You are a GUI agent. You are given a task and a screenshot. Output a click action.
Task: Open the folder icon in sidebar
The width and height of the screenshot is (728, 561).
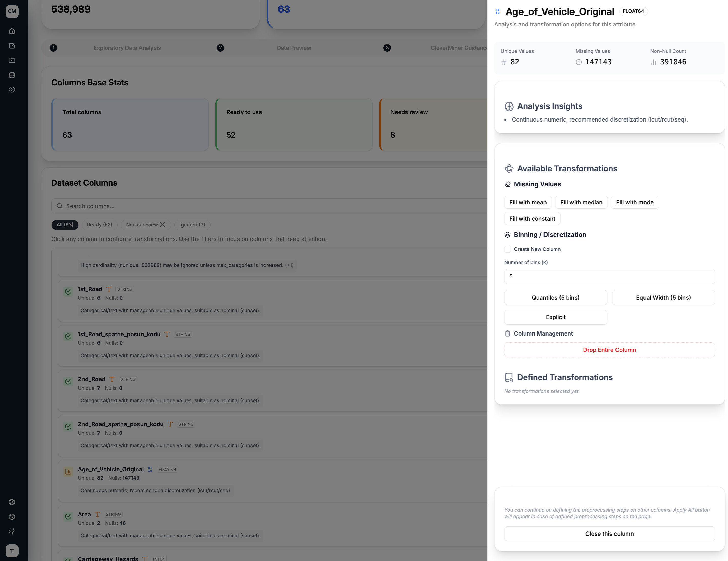click(x=12, y=60)
